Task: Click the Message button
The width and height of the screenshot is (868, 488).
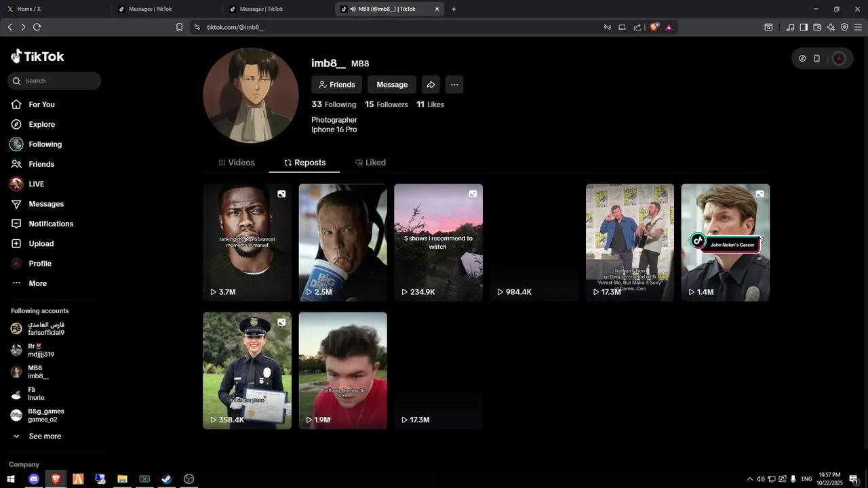Action: pyautogui.click(x=392, y=85)
